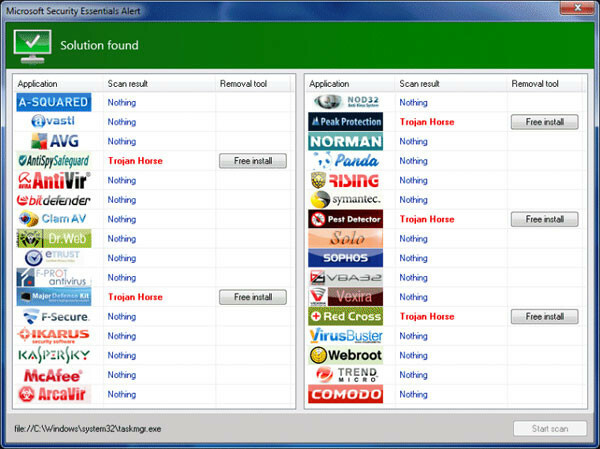Click the Red Cross logo
The height and width of the screenshot is (449, 600).
click(345, 317)
